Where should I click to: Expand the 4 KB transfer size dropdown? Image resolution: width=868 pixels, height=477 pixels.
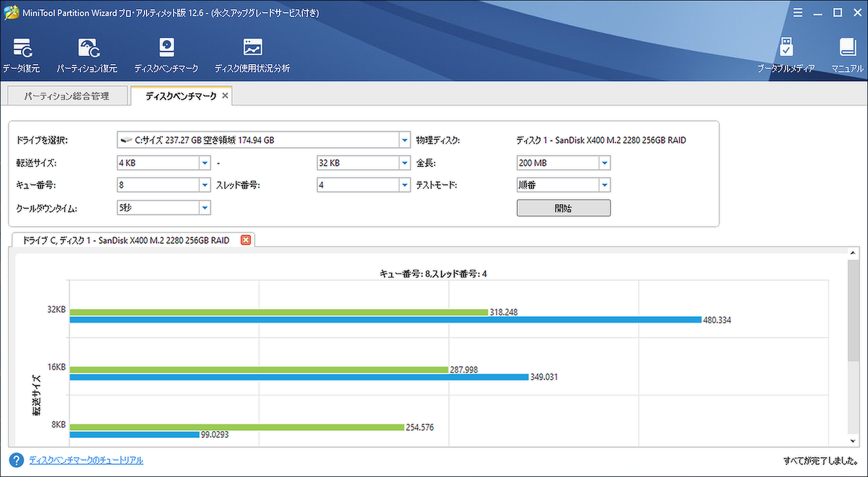pos(205,162)
